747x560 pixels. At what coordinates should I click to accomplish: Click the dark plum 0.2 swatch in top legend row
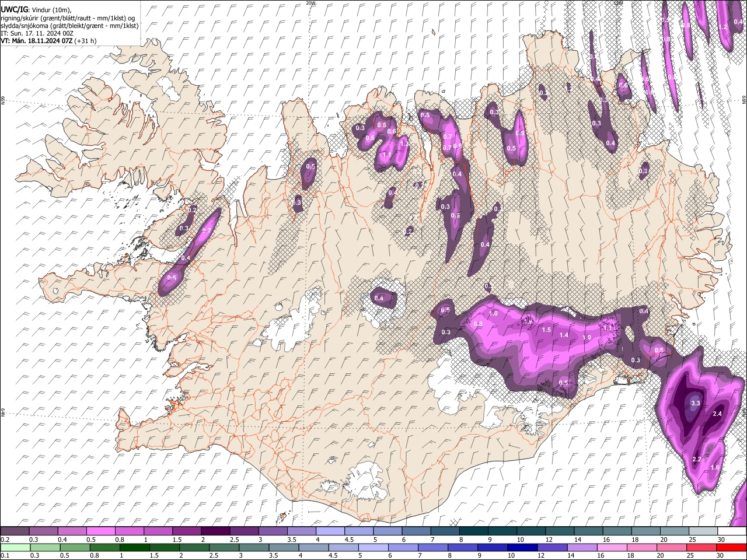(15, 531)
